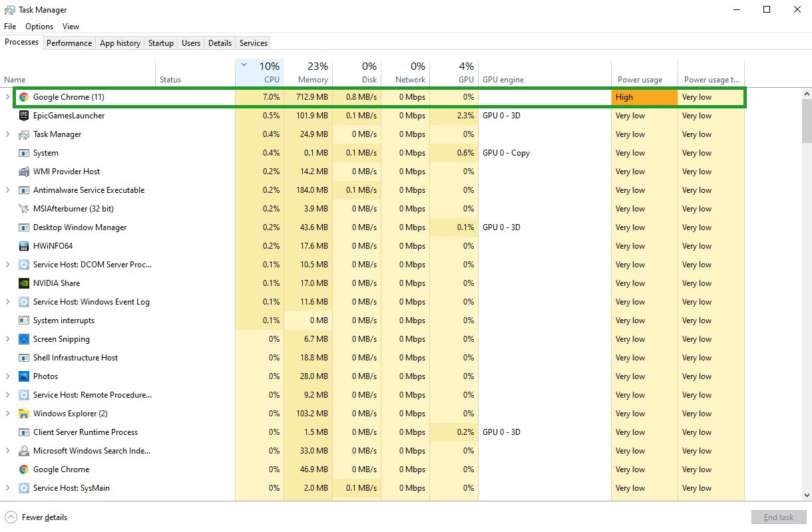Viewport: 812px width, 532px height.
Task: Click the Task Manager process row icon
Action: 24,134
